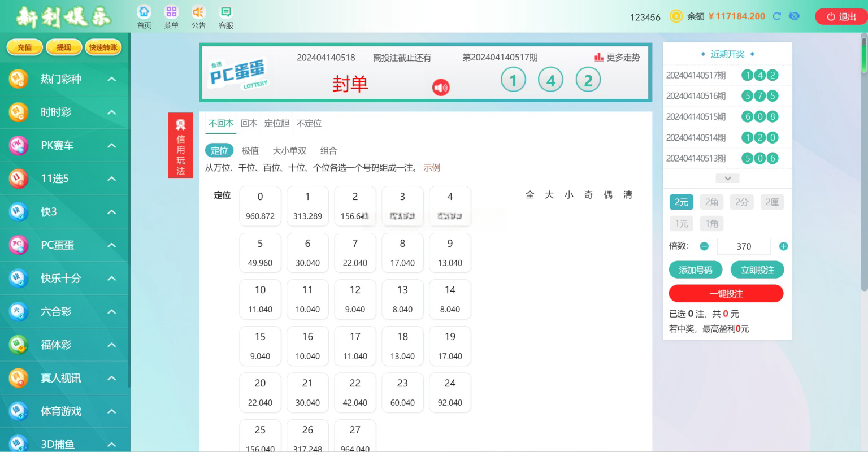868x452 pixels.
Task: Hide the balance with eye icon
Action: (795, 16)
